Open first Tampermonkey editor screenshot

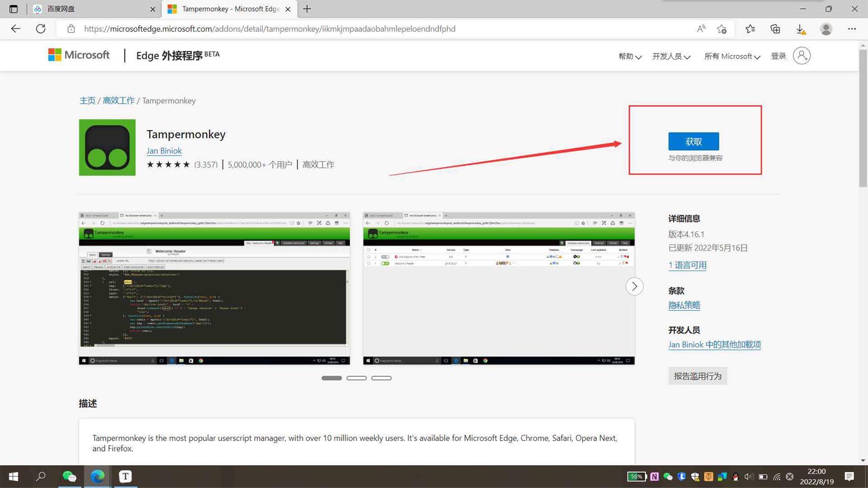(x=214, y=288)
